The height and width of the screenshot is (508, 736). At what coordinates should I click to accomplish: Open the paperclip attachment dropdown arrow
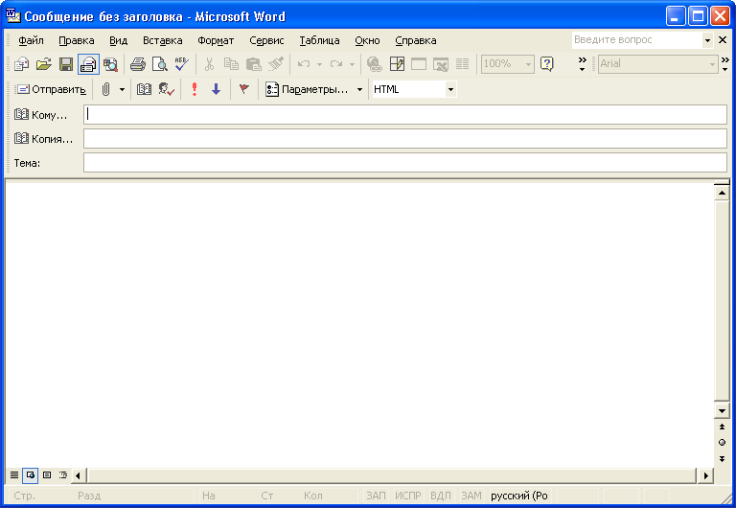122,89
